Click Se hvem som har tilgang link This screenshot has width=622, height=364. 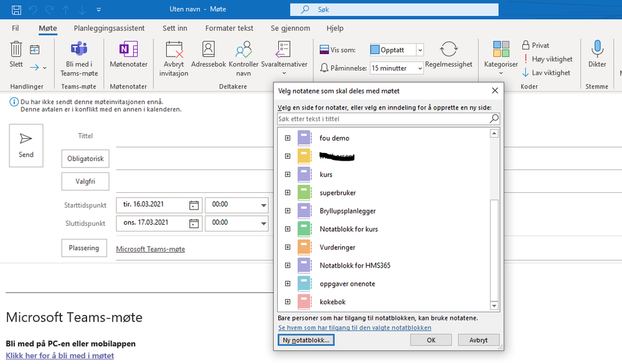click(x=355, y=327)
